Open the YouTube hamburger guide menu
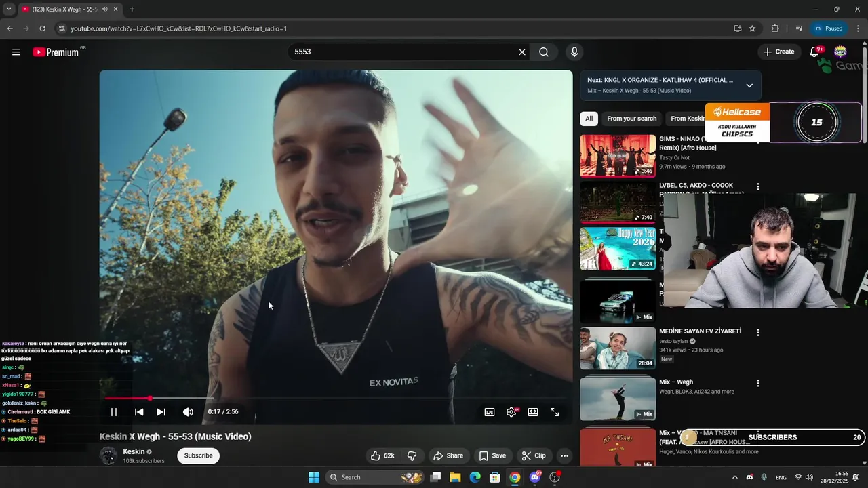 (16, 52)
